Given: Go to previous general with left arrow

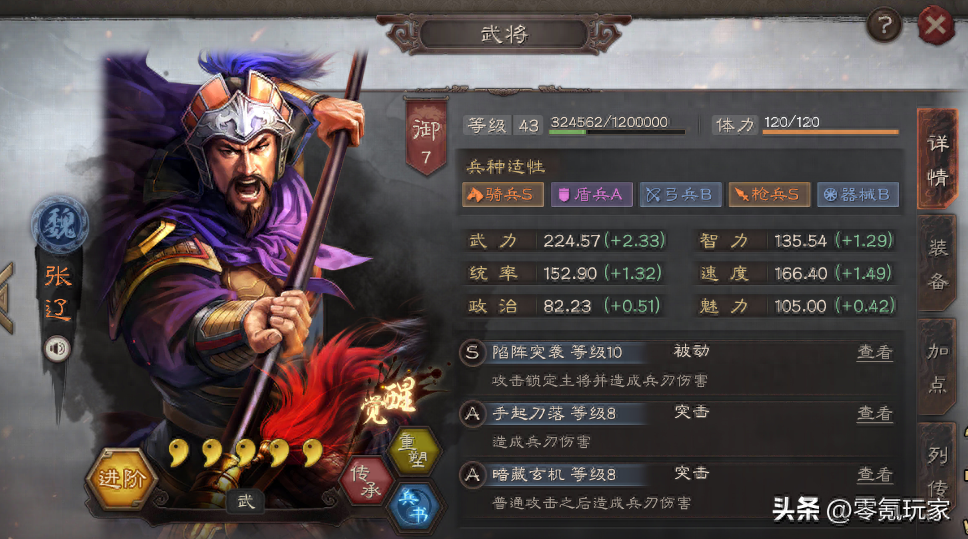Looking at the screenshot, I should pyautogui.click(x=7, y=298).
